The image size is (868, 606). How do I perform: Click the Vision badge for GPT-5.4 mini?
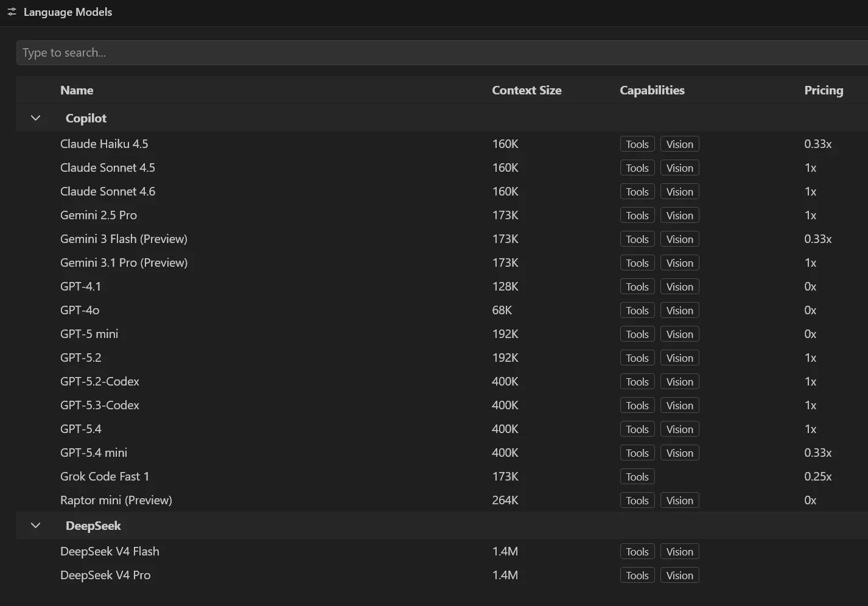point(680,453)
